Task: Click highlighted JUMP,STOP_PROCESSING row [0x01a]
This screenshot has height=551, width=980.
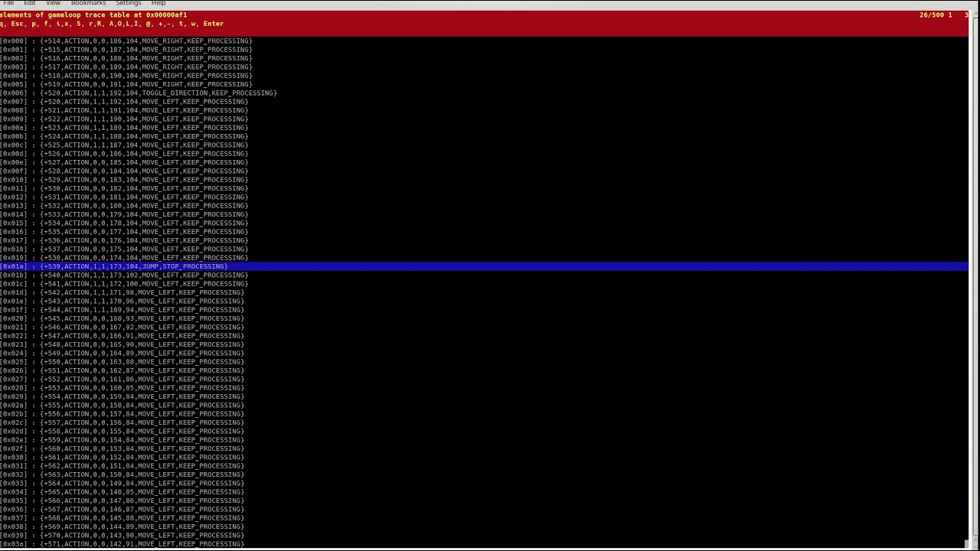Action: pyautogui.click(x=484, y=266)
